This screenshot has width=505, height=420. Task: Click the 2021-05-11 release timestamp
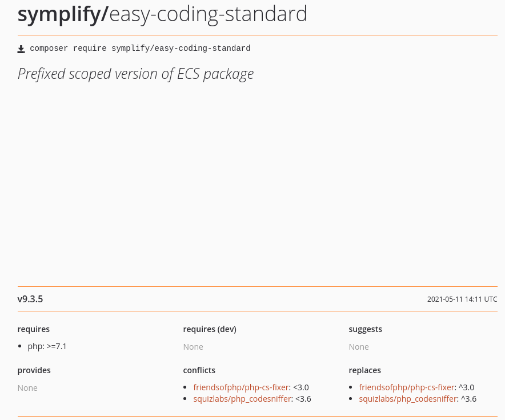coord(462,299)
